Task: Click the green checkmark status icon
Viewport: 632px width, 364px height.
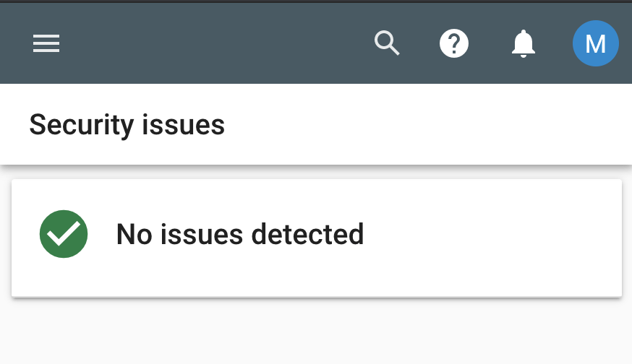Action: pyautogui.click(x=64, y=234)
